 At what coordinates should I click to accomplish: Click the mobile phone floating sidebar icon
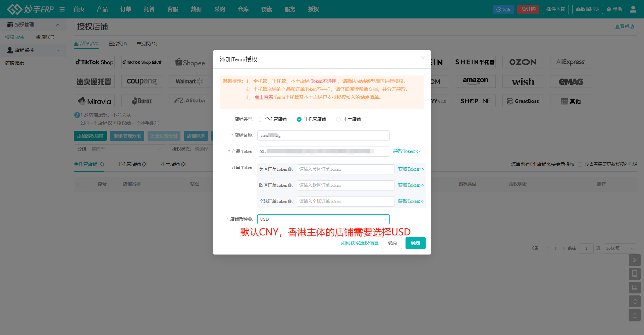(635, 274)
